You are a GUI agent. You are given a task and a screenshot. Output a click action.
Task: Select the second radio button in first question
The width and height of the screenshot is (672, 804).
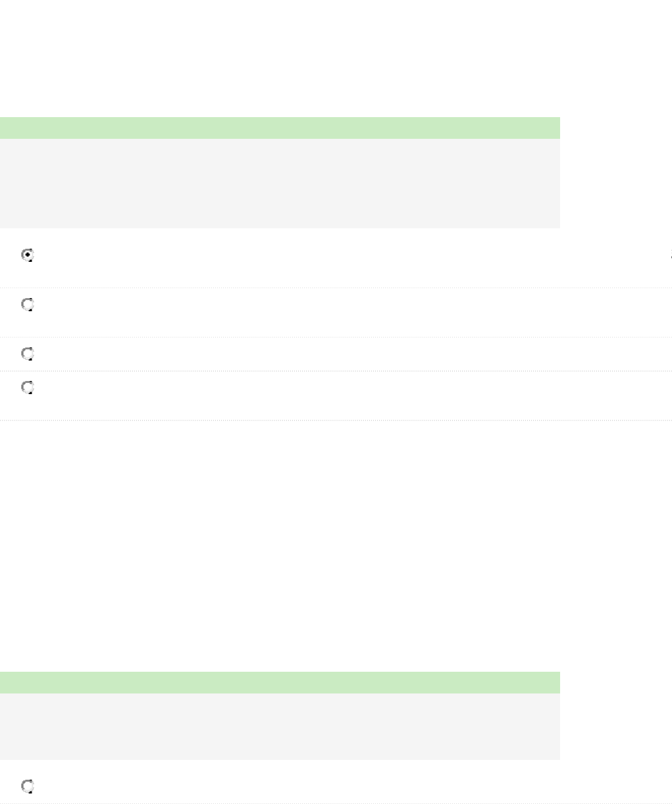pos(28,305)
